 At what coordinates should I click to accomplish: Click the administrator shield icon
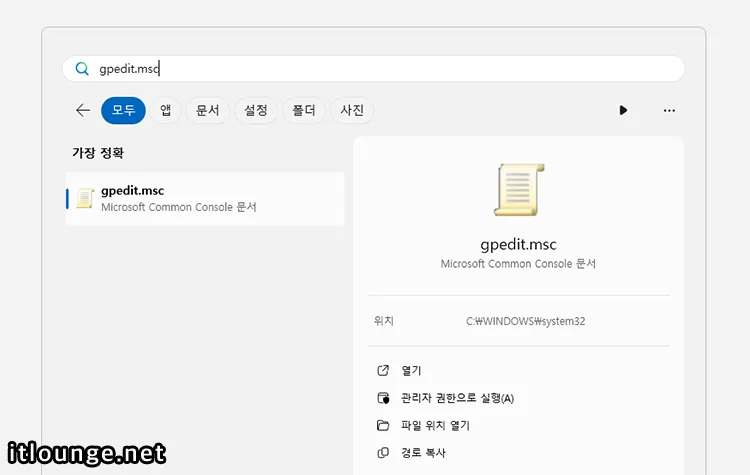(x=383, y=398)
